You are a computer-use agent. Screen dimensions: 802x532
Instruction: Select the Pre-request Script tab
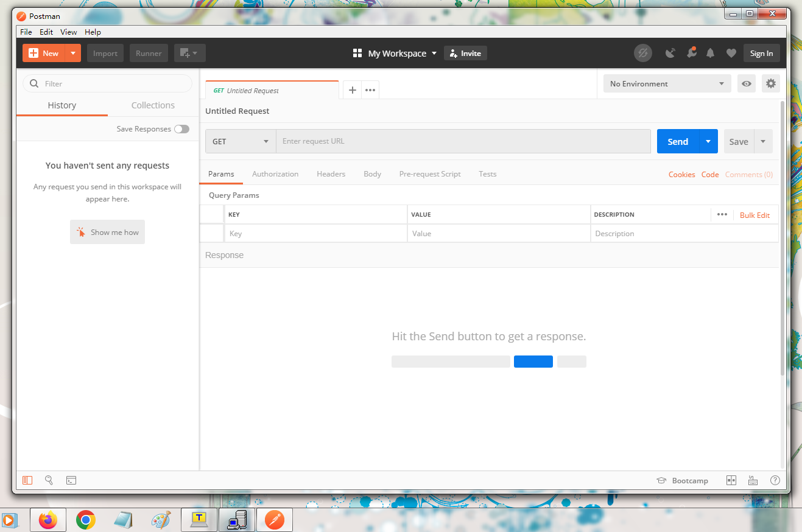point(430,174)
